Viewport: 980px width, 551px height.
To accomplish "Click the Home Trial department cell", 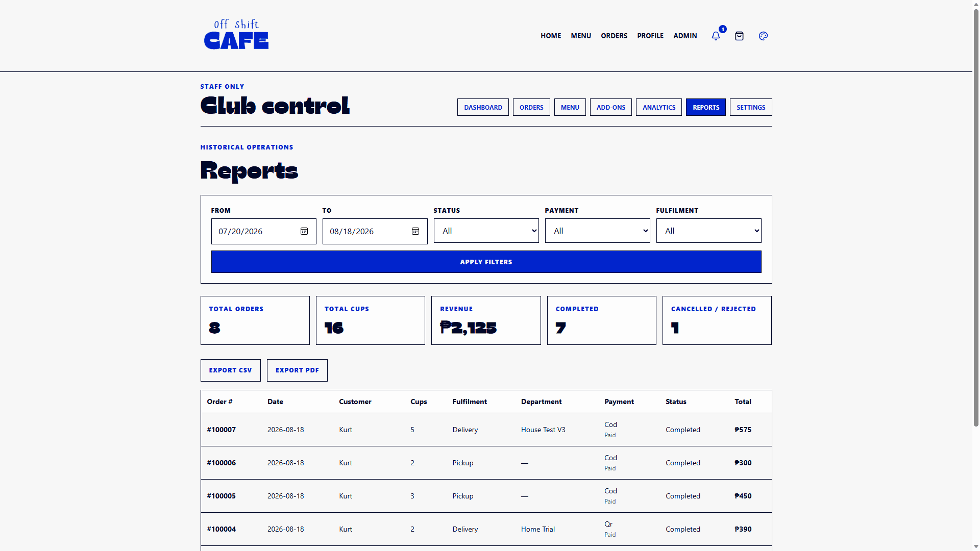I will pos(538,529).
